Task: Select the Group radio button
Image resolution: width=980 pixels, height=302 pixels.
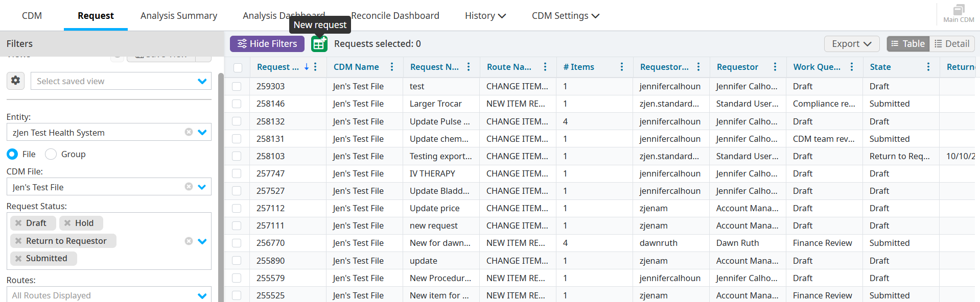Action: point(51,154)
